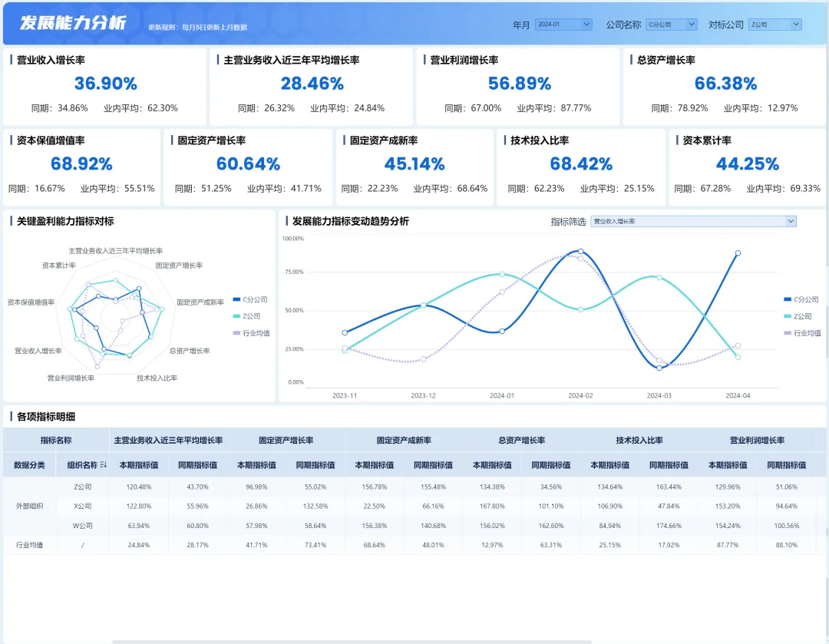Click the 指标名称 table header cell

56,440
